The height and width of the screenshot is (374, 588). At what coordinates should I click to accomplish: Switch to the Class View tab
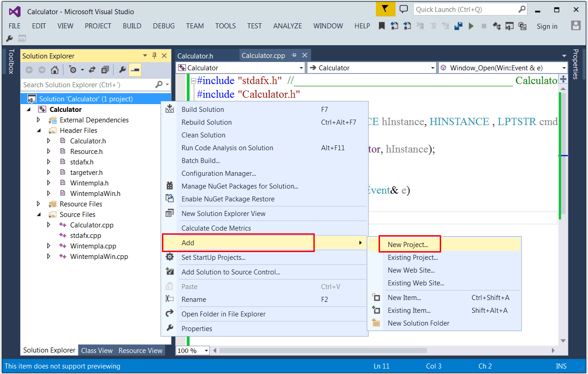coord(97,351)
